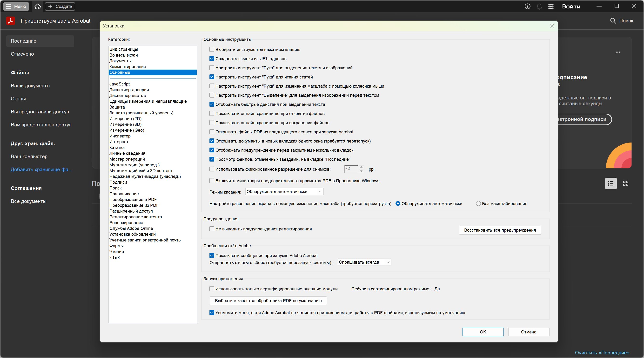The width and height of the screenshot is (644, 358).
Task: Click the notifications bell icon
Action: (x=539, y=7)
